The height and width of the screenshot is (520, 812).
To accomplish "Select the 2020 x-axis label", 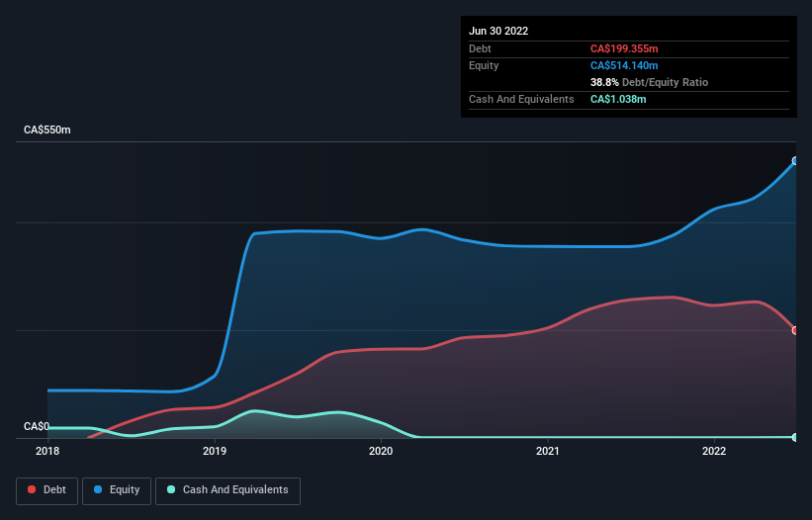I will pos(381,451).
